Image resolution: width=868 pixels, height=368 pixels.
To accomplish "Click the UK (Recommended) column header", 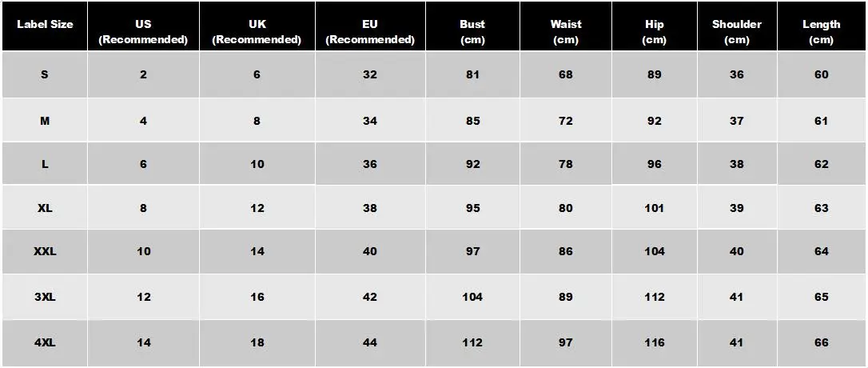I will [x=257, y=31].
